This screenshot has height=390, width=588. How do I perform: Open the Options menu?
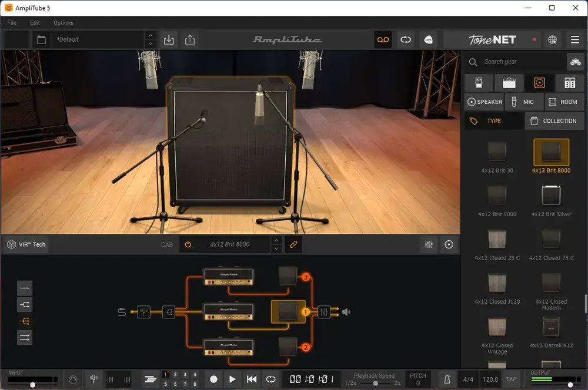64,22
